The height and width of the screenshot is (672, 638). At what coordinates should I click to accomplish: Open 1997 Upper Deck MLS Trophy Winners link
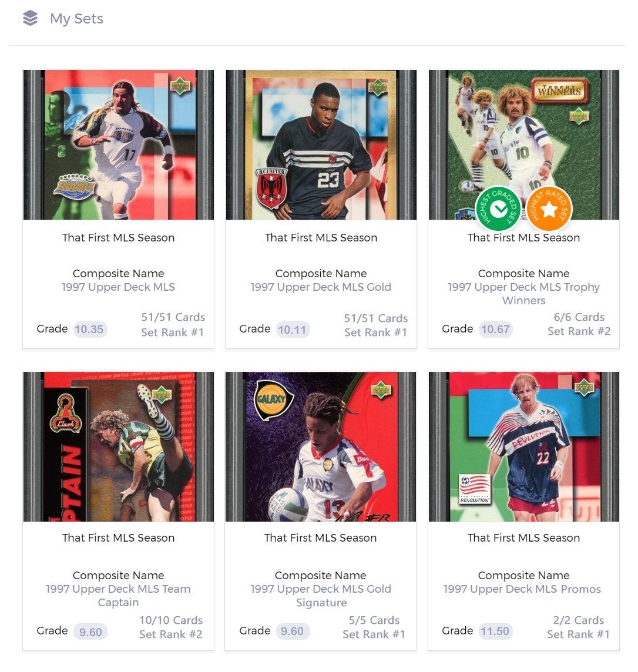[x=523, y=294]
